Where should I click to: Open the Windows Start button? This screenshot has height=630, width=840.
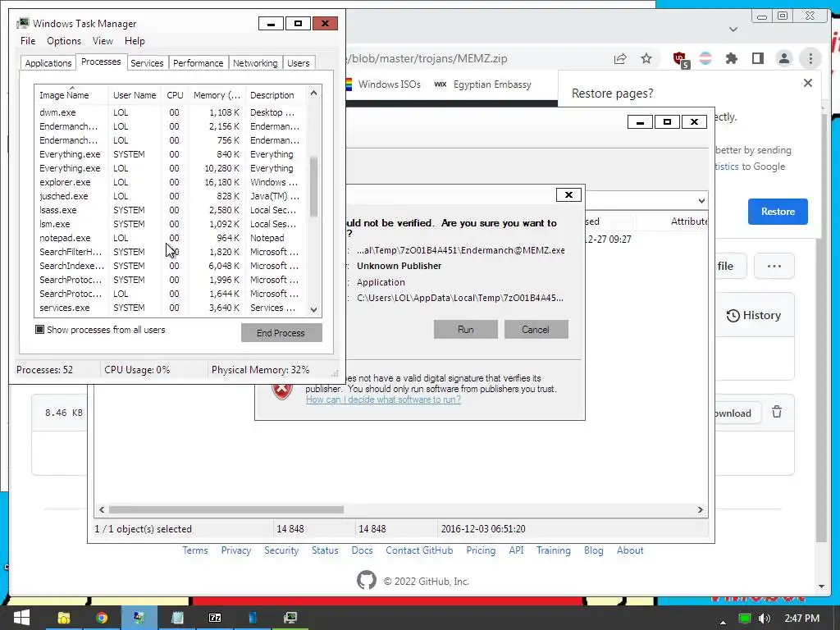click(x=21, y=618)
